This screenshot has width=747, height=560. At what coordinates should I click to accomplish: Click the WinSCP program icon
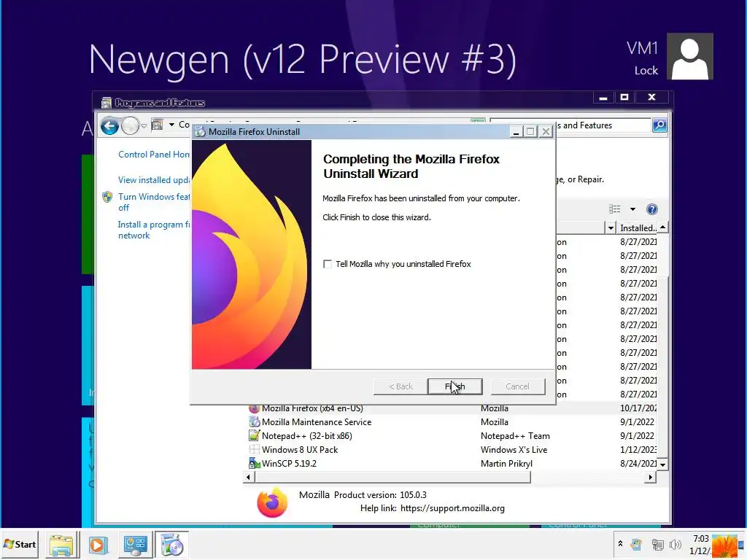coord(255,463)
